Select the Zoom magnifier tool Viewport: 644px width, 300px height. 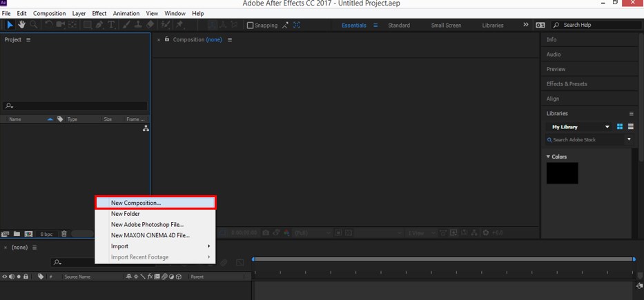34,25
